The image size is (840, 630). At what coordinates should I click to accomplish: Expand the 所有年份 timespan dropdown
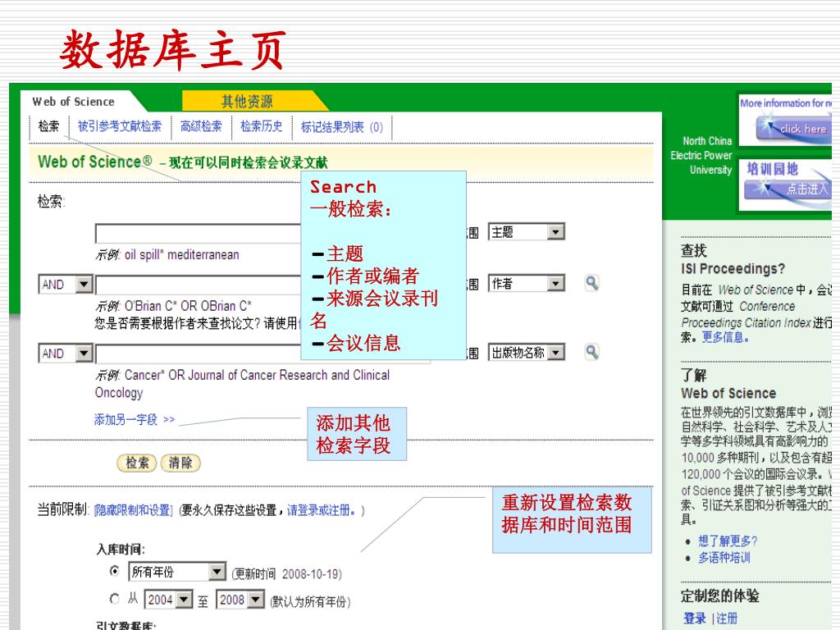pyautogui.click(x=177, y=572)
